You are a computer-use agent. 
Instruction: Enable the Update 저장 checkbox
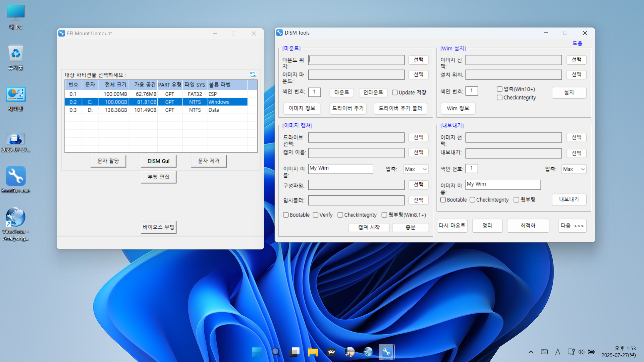click(x=395, y=93)
